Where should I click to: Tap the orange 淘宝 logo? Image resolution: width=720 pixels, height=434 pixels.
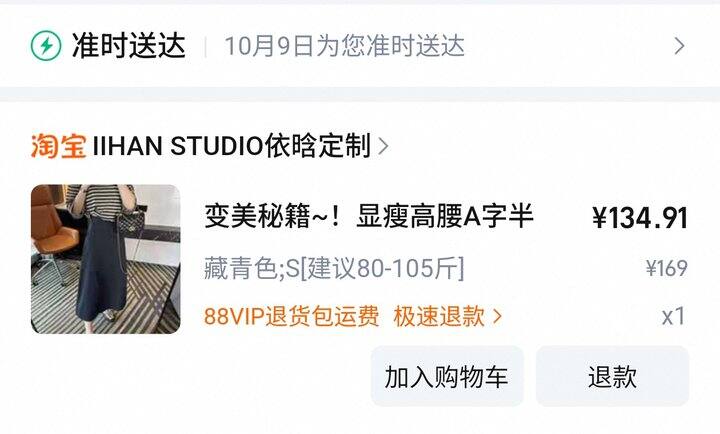(58, 146)
